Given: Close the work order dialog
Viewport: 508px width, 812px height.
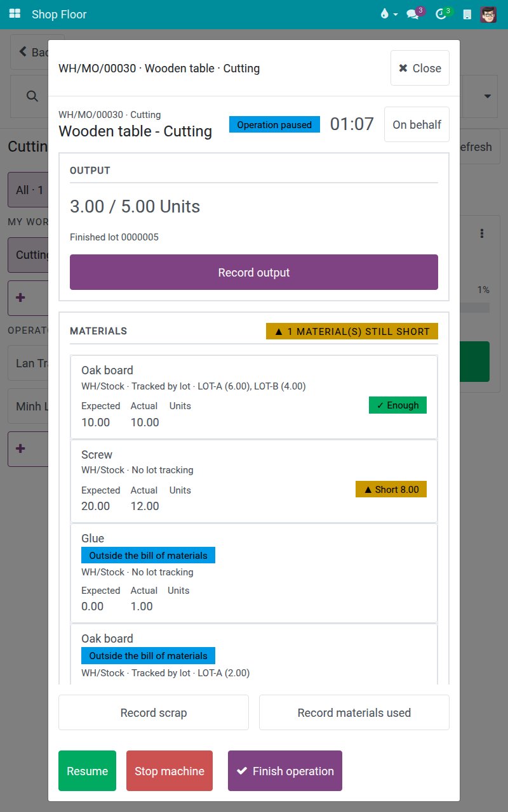Looking at the screenshot, I should coord(420,68).
